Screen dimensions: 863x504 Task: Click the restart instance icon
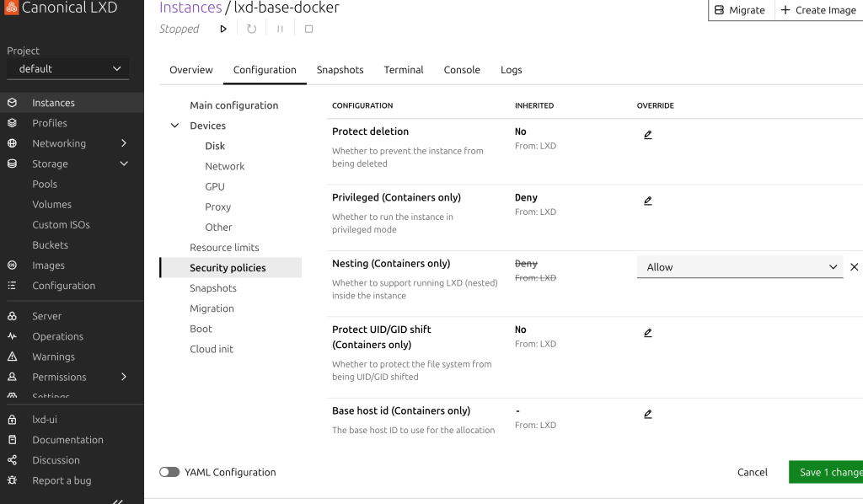click(251, 29)
